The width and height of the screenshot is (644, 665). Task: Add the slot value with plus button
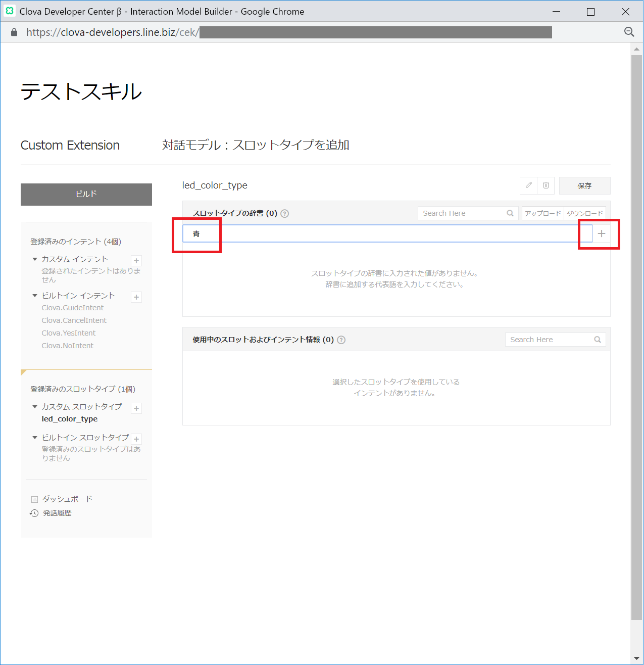click(x=601, y=233)
